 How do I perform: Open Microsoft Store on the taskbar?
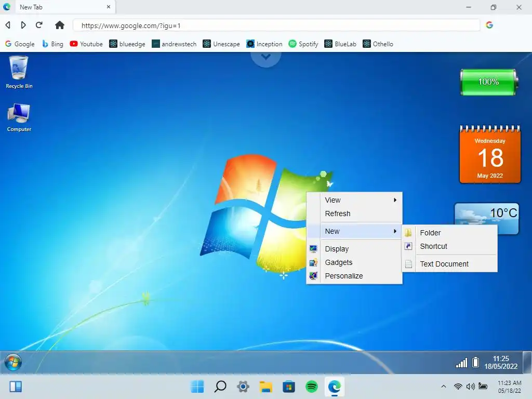pyautogui.click(x=289, y=387)
